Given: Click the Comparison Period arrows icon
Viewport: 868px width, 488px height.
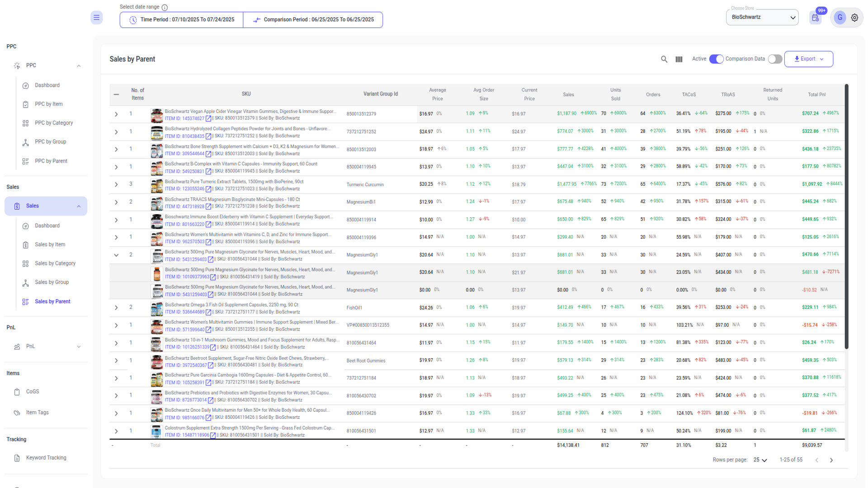Looking at the screenshot, I should click(x=256, y=20).
